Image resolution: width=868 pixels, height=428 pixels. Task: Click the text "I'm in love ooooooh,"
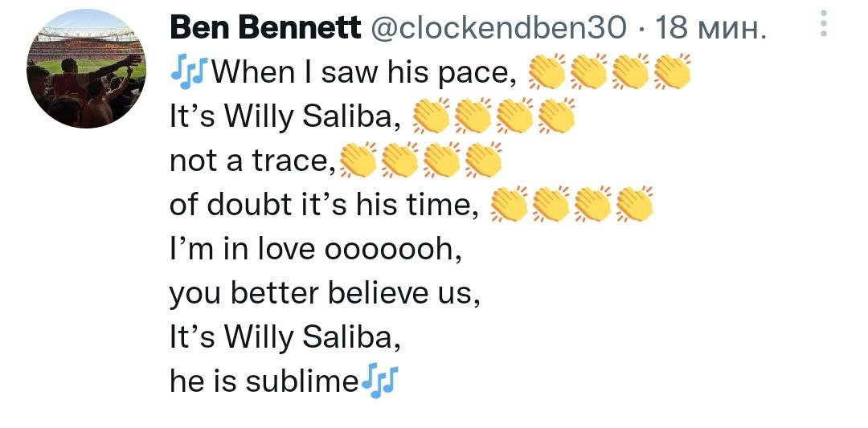(316, 251)
